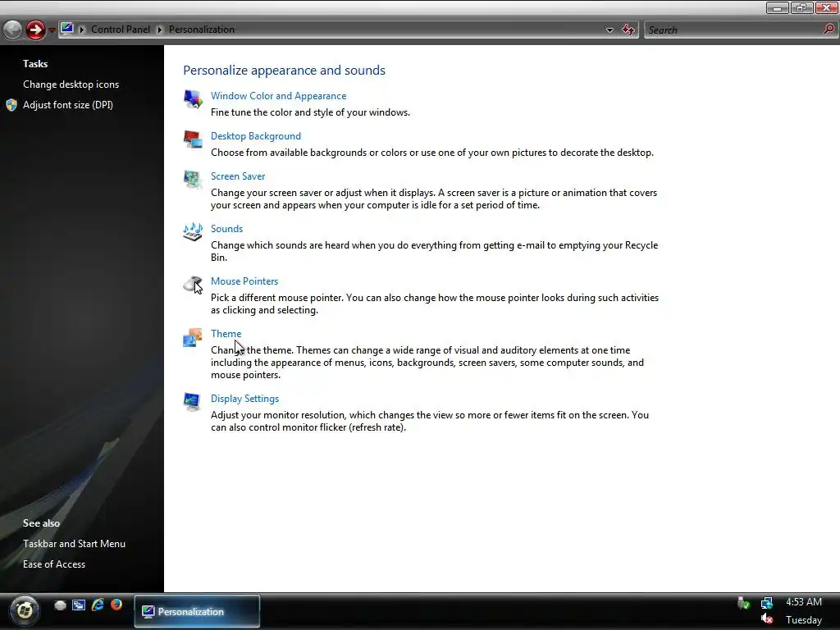840x630 pixels.
Task: Launch Internet Explorer from quick launch
Action: (x=98, y=605)
